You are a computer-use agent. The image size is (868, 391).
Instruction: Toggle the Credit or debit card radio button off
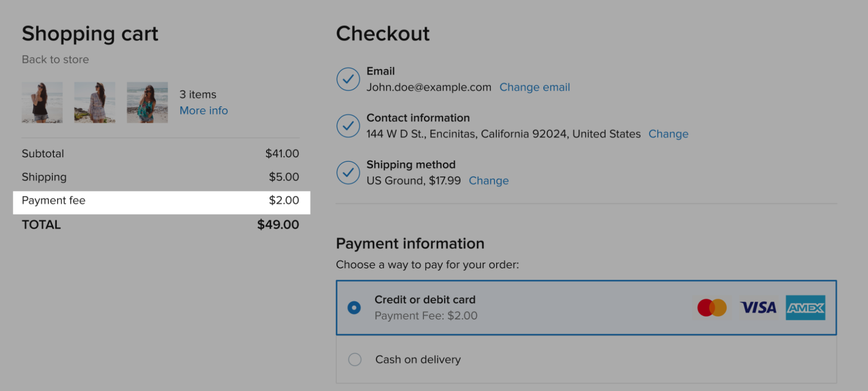point(355,307)
